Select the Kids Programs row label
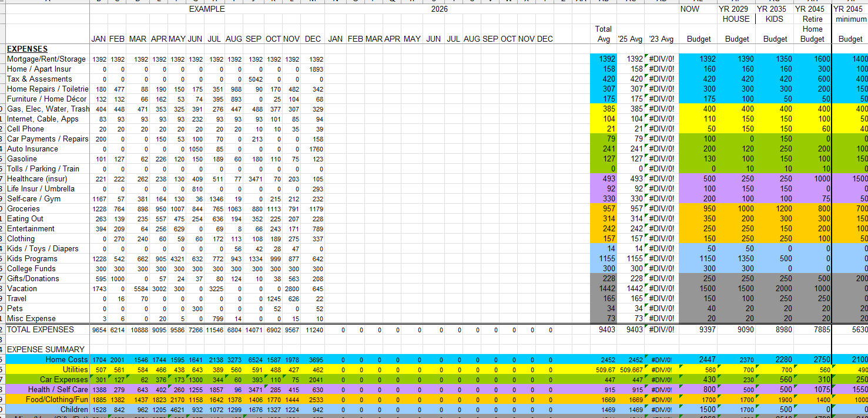The width and height of the screenshot is (868, 418). coord(32,258)
